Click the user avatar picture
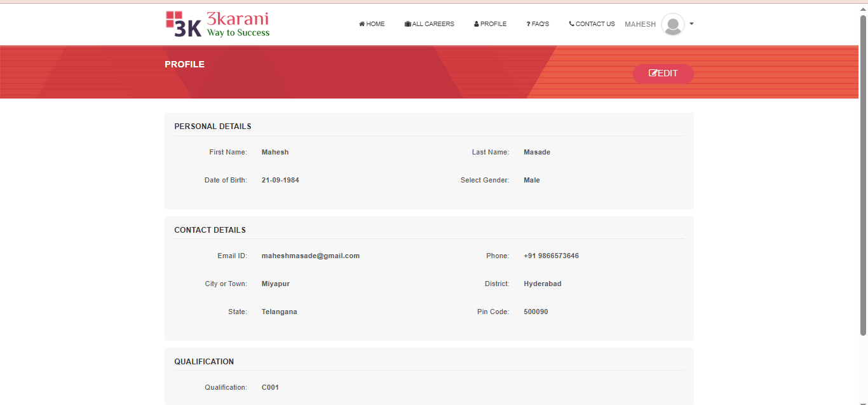Viewport: 868px width, 405px height. point(672,25)
